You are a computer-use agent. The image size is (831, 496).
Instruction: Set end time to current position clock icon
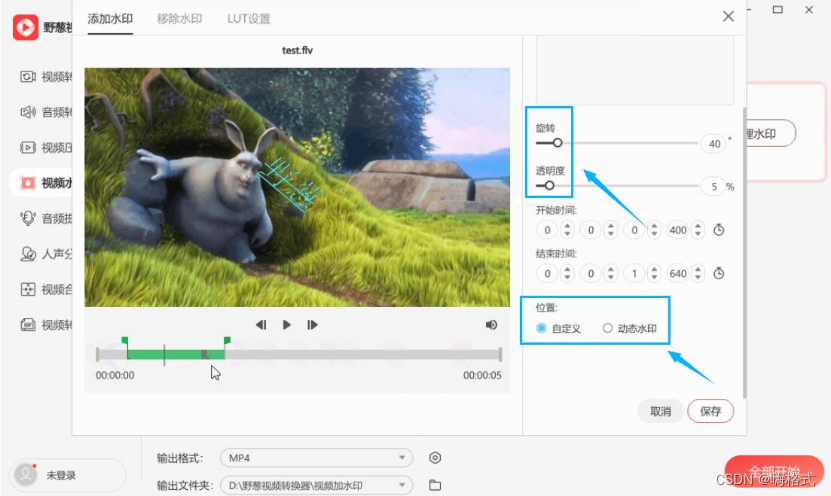pos(719,273)
